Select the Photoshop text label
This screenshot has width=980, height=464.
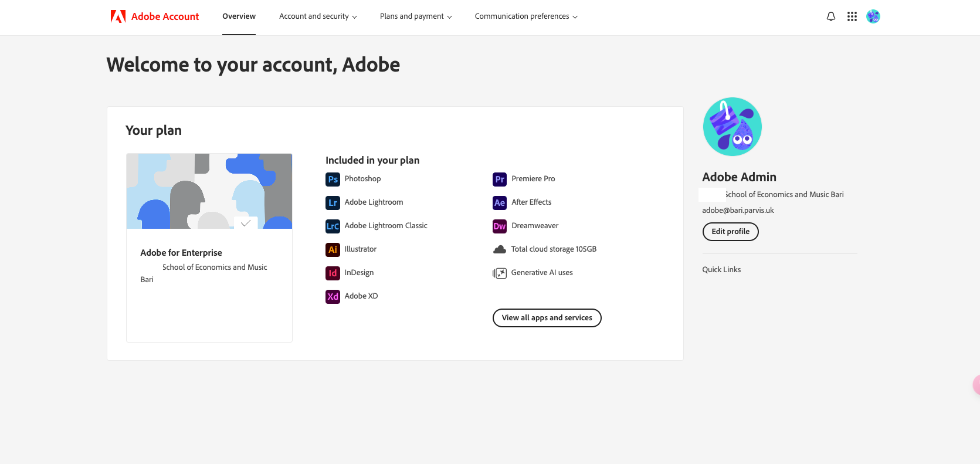click(x=363, y=179)
